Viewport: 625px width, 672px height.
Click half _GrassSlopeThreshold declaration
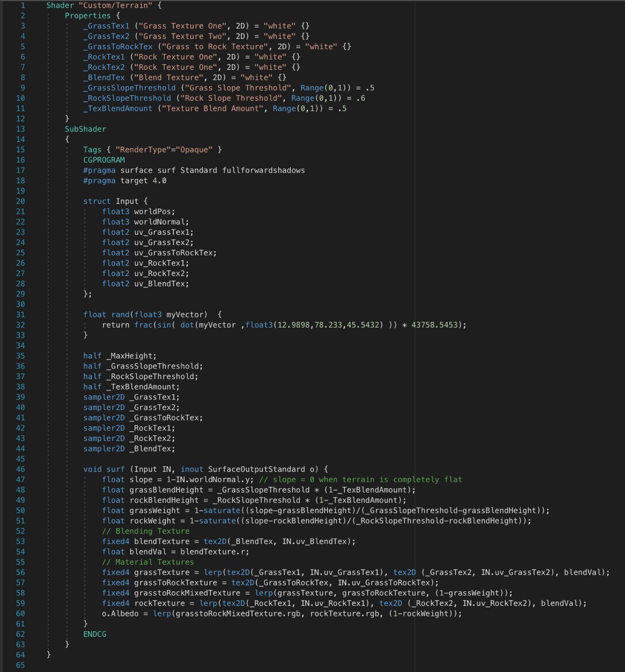[143, 366]
